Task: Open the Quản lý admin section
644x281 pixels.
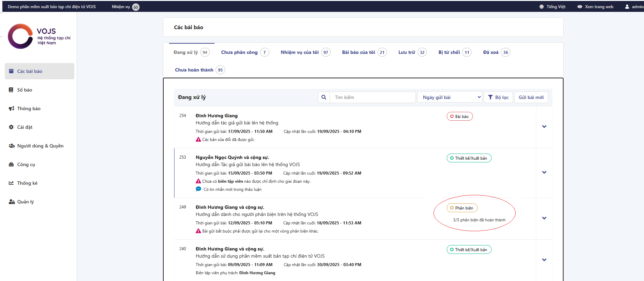Action: click(25, 202)
